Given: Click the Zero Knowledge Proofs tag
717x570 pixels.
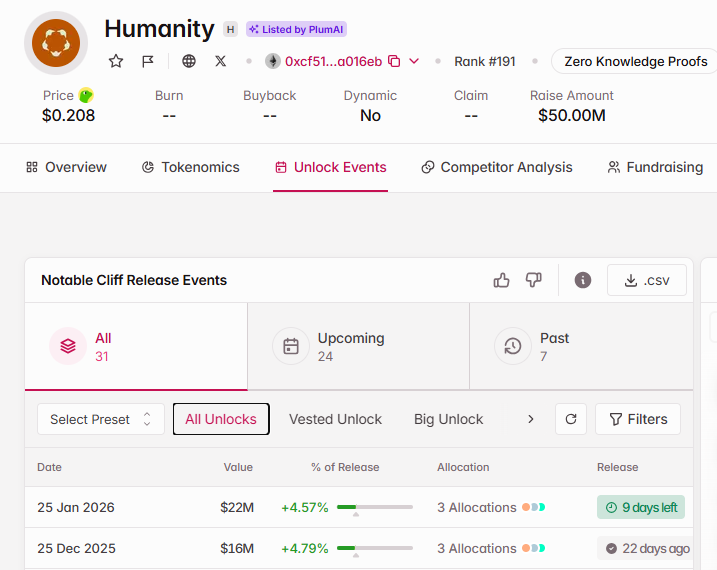Looking at the screenshot, I should point(636,61).
